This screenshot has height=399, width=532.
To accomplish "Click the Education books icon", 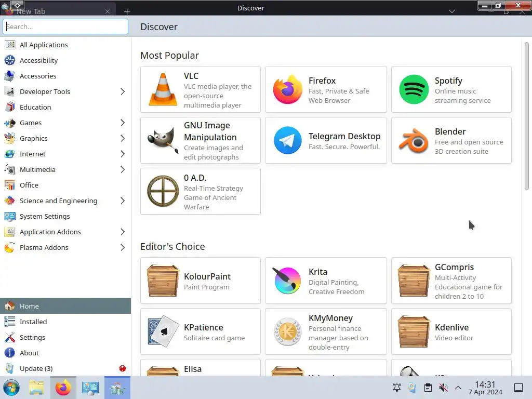I will 10,107.
